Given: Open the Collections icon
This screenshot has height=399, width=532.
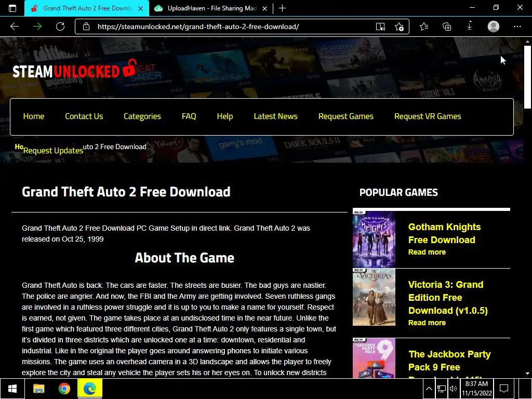Looking at the screenshot, I should tap(447, 26).
